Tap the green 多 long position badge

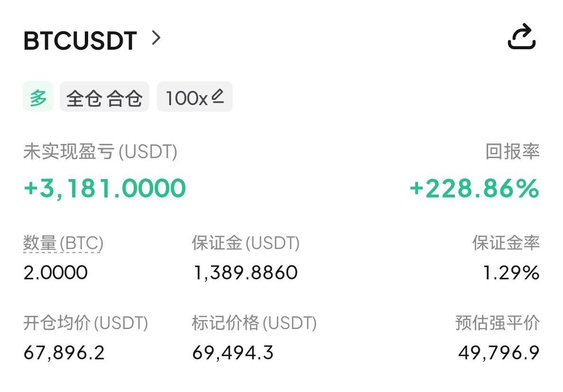[x=38, y=97]
